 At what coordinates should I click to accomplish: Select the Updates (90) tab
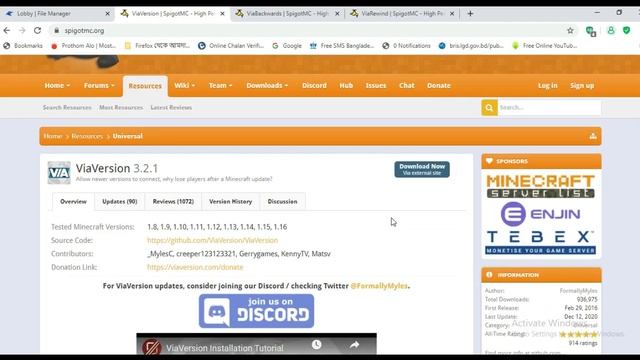pyautogui.click(x=120, y=202)
